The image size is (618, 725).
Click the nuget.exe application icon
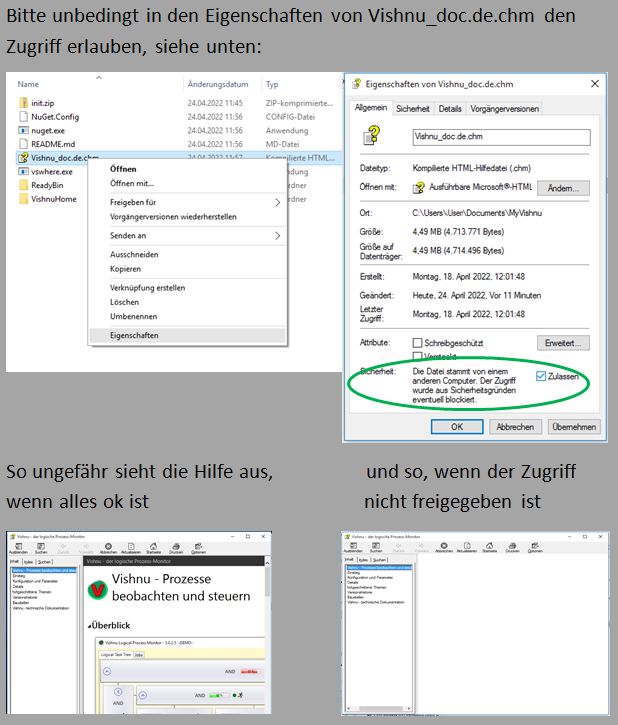pos(23,130)
